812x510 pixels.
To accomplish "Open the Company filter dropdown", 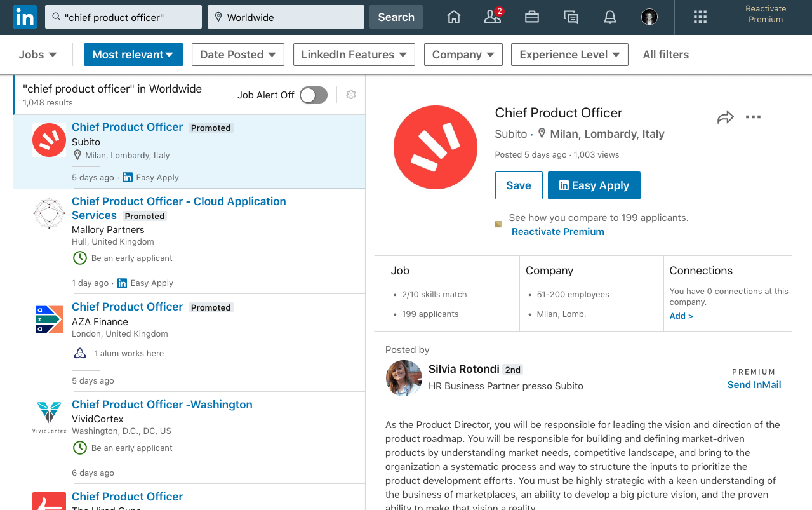I will 463,55.
